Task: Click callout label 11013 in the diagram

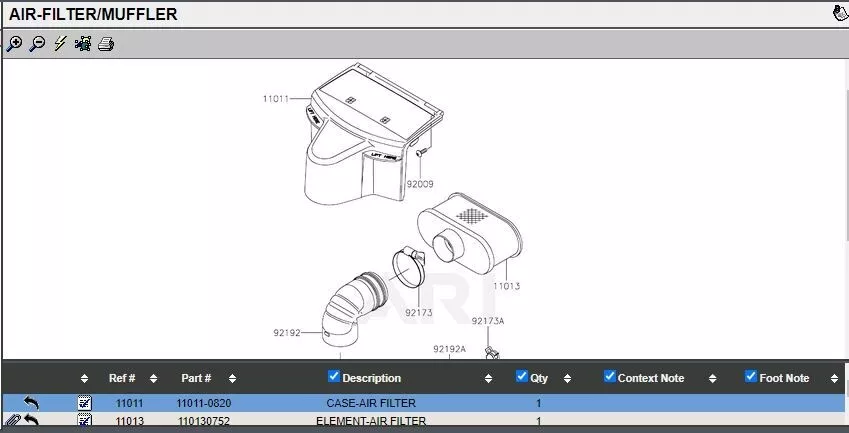Action: click(x=506, y=286)
